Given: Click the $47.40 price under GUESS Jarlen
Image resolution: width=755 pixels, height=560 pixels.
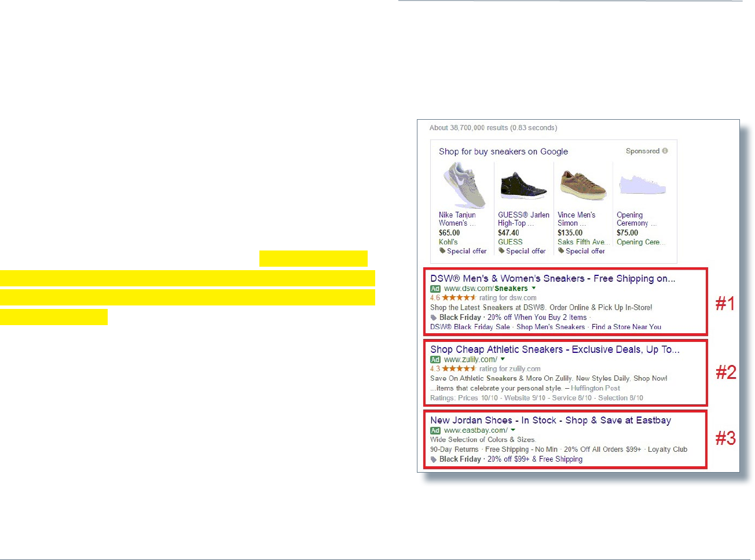Looking at the screenshot, I should pyautogui.click(x=508, y=233).
